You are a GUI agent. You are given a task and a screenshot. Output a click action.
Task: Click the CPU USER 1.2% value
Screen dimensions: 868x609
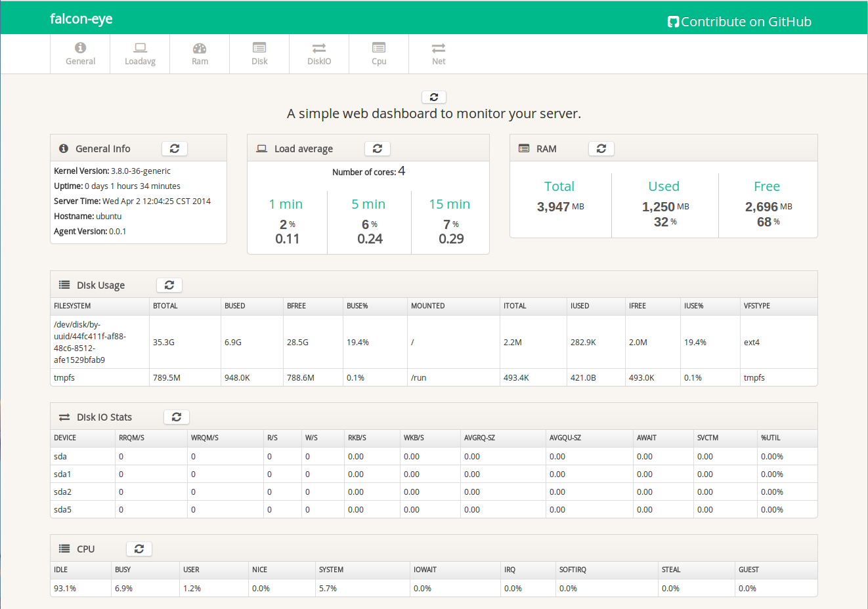coord(192,589)
